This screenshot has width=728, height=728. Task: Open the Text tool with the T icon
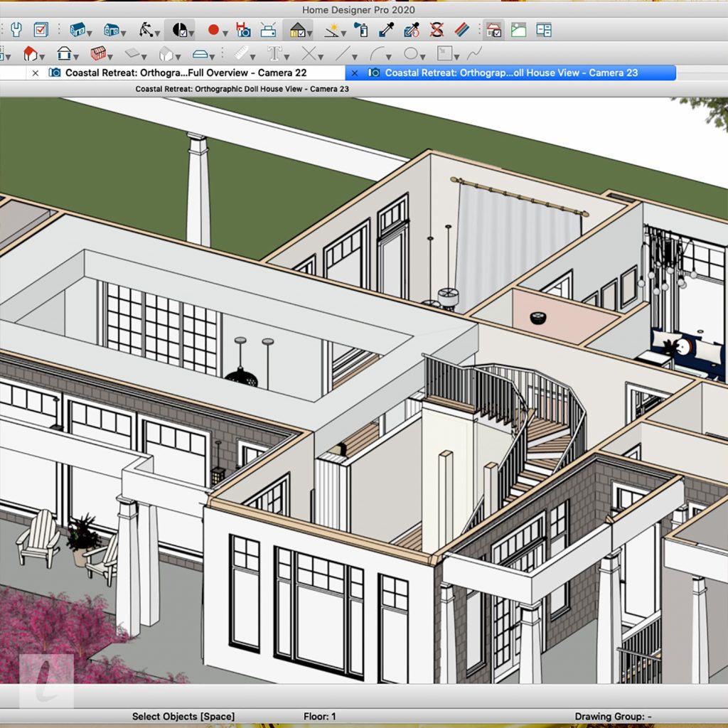coord(276,55)
